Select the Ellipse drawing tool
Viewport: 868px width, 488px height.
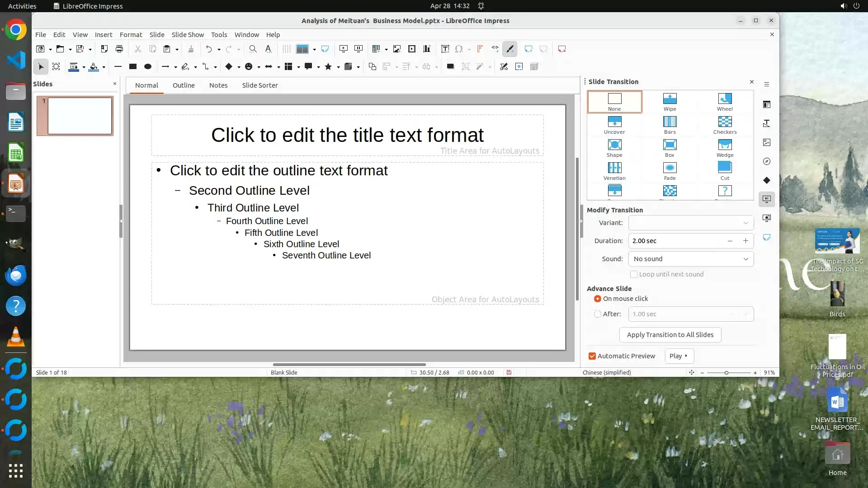[147, 66]
